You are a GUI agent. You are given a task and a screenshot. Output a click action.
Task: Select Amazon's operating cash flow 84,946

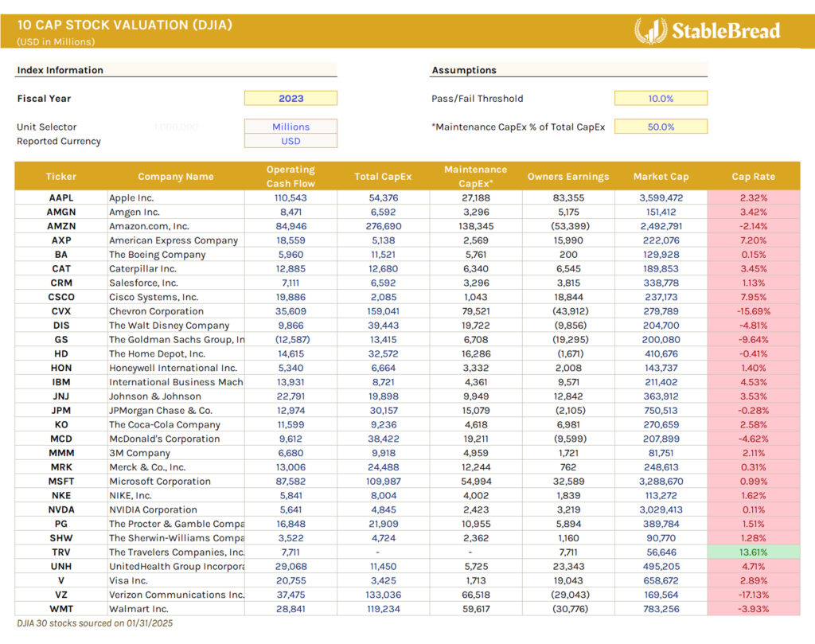[291, 226]
